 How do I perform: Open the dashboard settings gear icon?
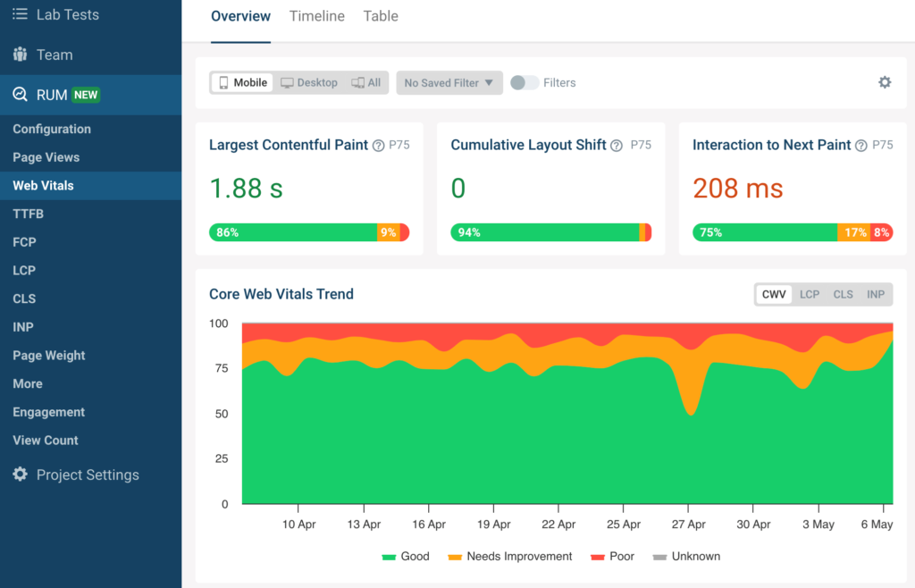885,81
